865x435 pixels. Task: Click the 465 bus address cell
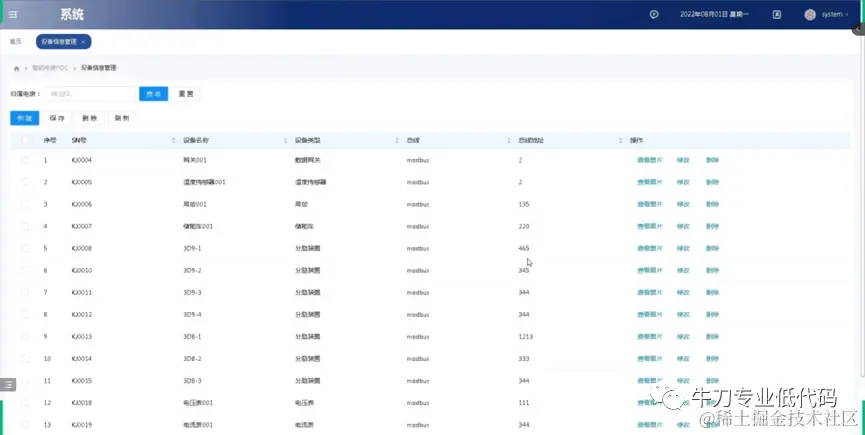click(x=524, y=248)
